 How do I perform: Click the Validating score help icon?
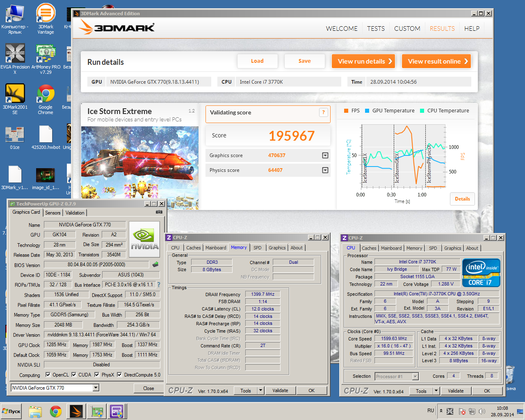tap(323, 112)
